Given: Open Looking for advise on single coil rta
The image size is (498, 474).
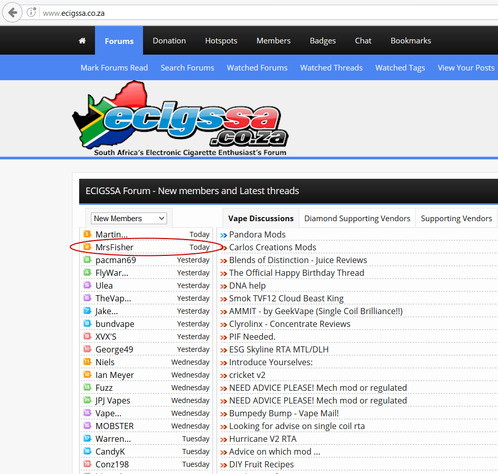Looking at the screenshot, I should pyautogui.click(x=297, y=426).
